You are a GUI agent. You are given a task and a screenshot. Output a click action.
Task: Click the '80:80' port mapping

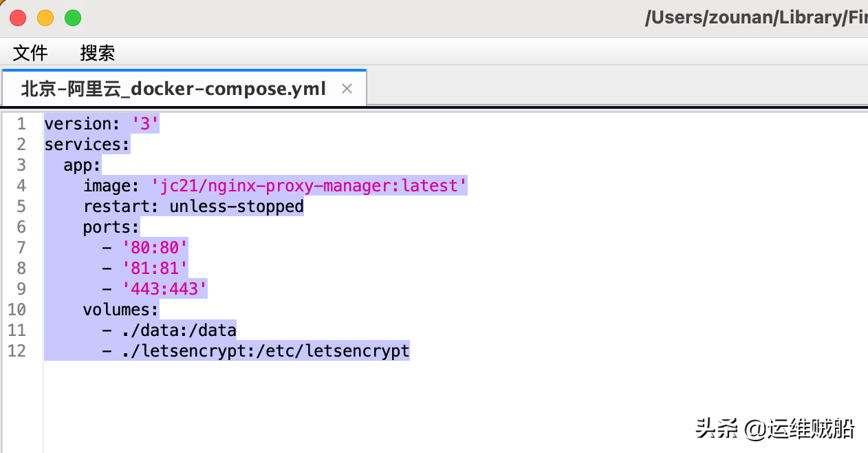pyautogui.click(x=154, y=248)
